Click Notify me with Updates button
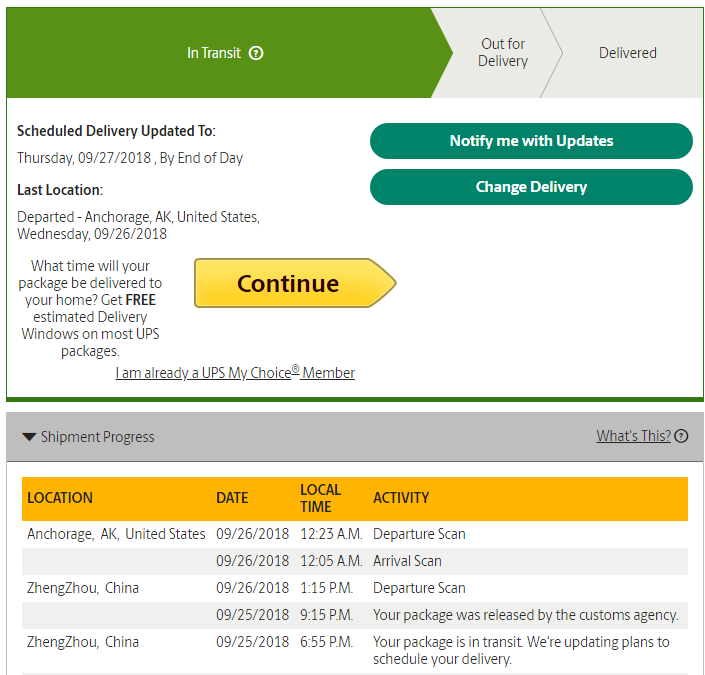The height and width of the screenshot is (675, 705). [x=531, y=141]
